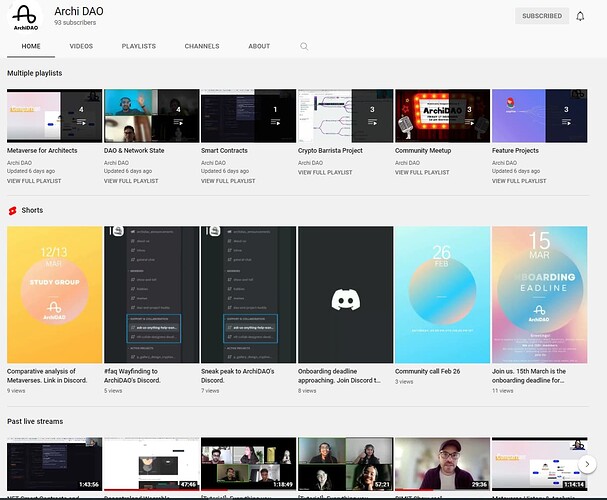The height and width of the screenshot is (500, 607).
Task: Switch to the HOME tab
Action: click(x=31, y=46)
